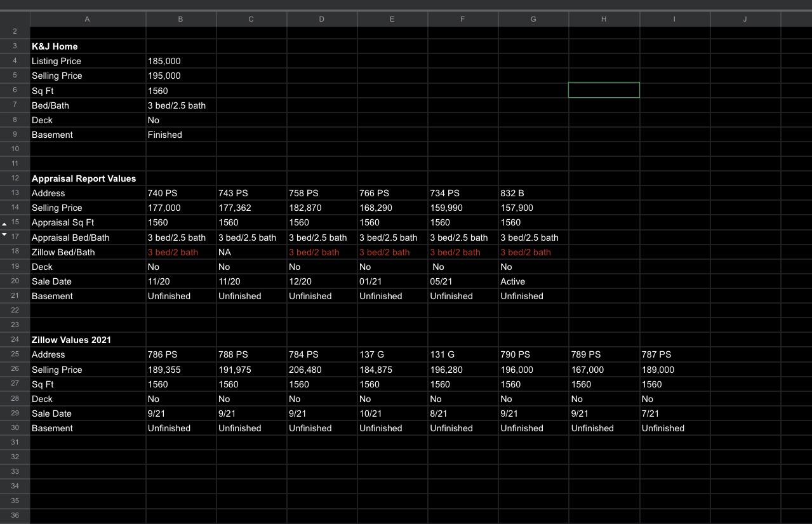
Task: Expand hidden row using down arrow at row 17
Action: click(5, 235)
